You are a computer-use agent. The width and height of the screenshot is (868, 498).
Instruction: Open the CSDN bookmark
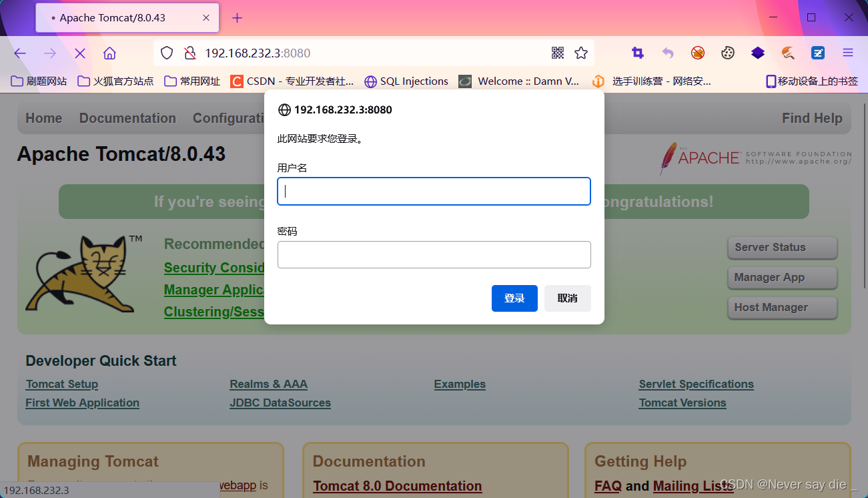click(292, 81)
